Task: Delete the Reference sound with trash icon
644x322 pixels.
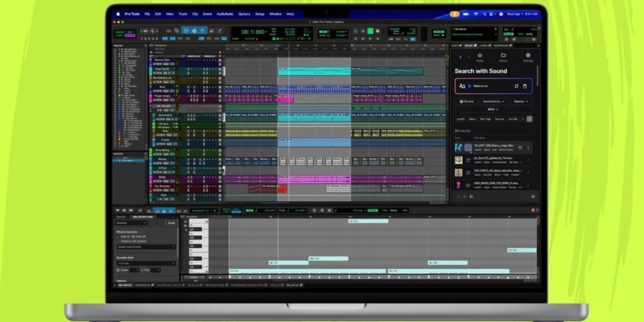Action: click(525, 86)
